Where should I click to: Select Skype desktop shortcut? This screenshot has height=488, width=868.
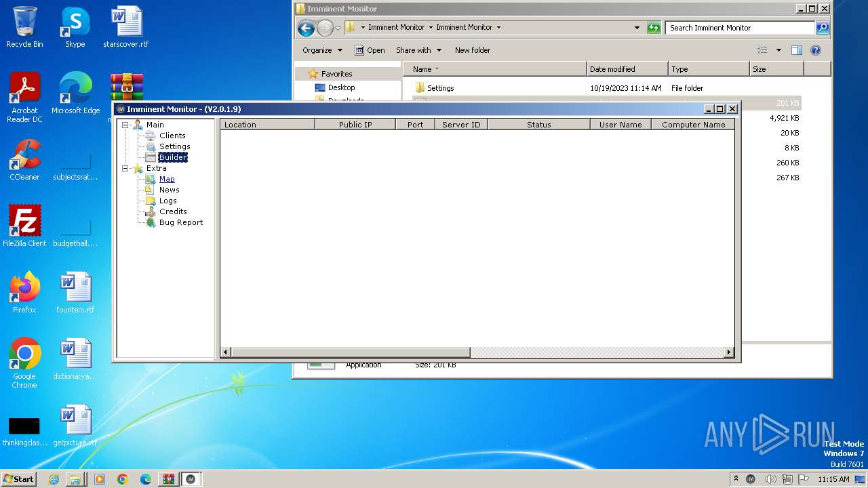tap(75, 27)
